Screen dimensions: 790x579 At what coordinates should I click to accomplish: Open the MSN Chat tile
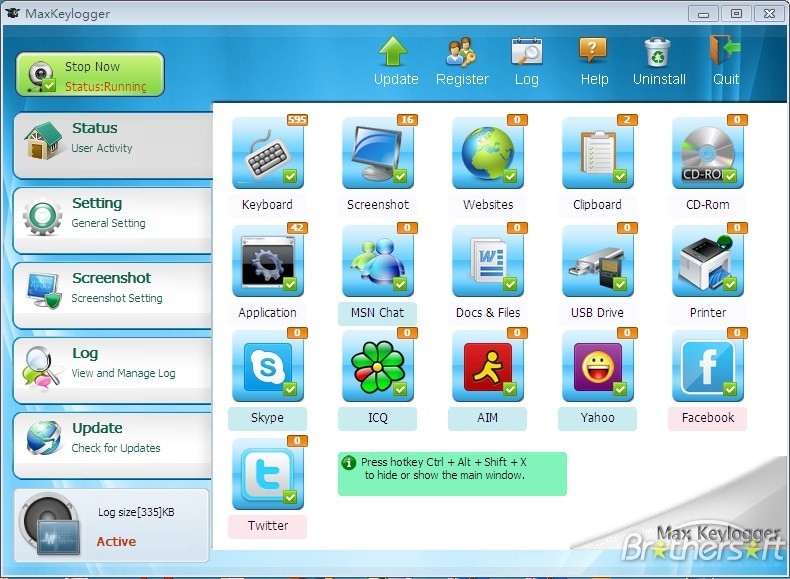(378, 261)
